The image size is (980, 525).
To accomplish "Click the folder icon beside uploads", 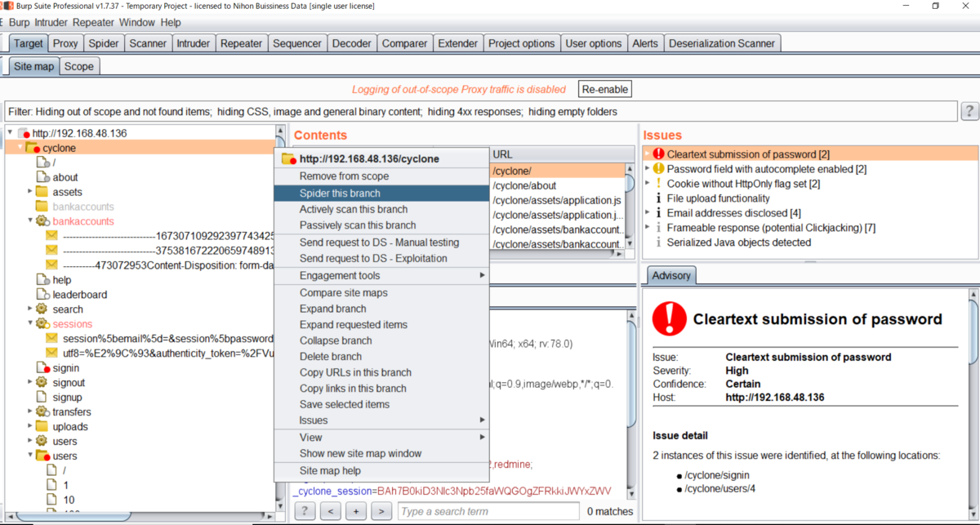I will pos(42,427).
